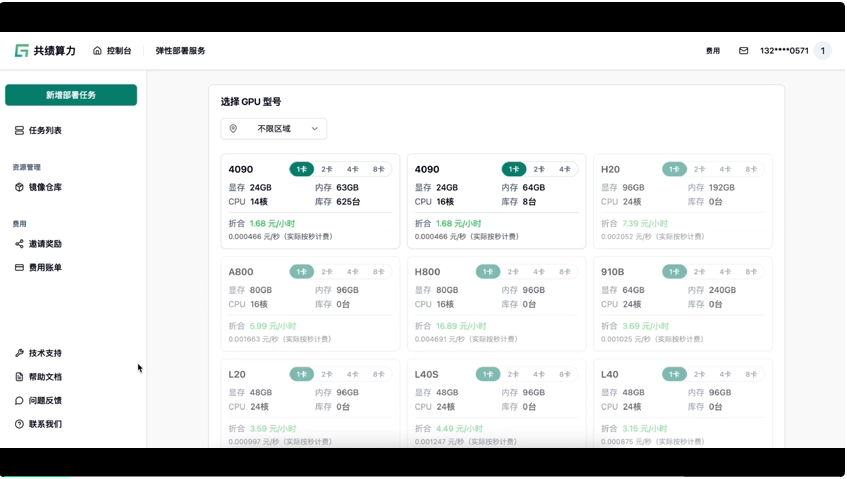Open the 不限区域 region dropdown

(274, 129)
